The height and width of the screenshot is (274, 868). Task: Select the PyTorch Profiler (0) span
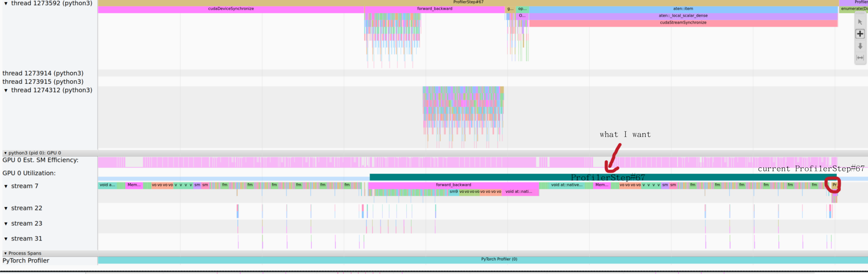[499, 259]
